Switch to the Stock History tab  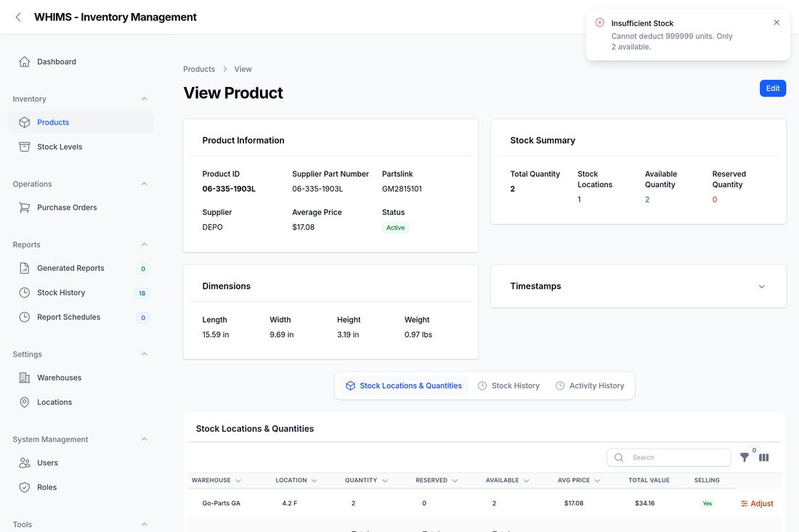508,385
